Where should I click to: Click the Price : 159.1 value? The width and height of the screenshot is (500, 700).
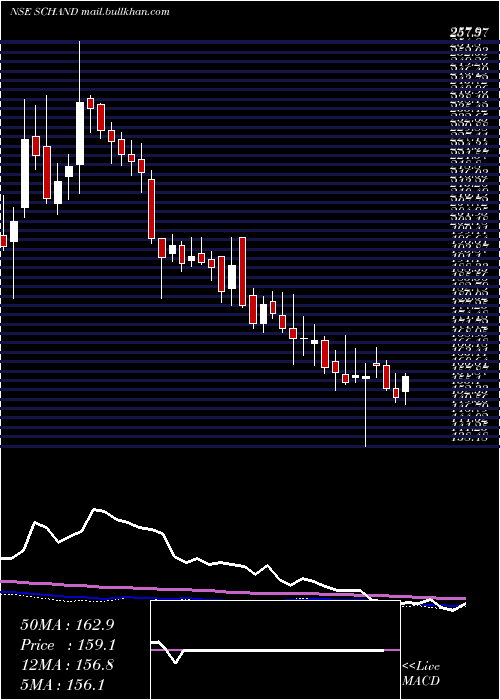click(68, 645)
